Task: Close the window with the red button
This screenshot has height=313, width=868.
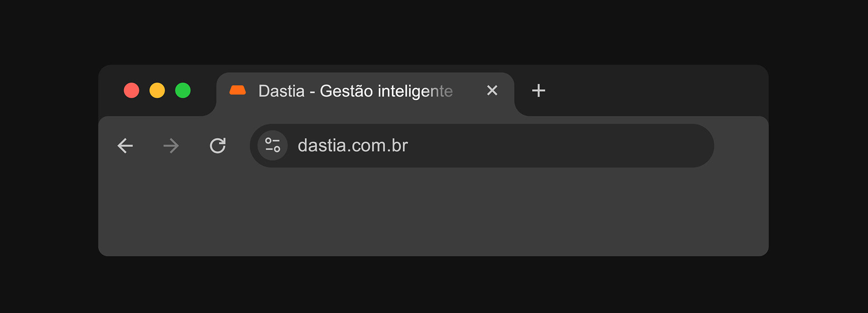Action: (132, 90)
